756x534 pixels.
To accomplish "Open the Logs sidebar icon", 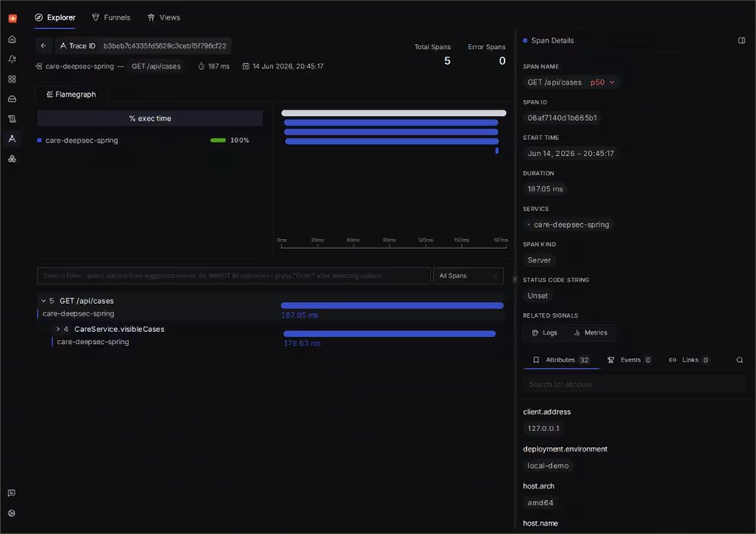I will [x=12, y=119].
